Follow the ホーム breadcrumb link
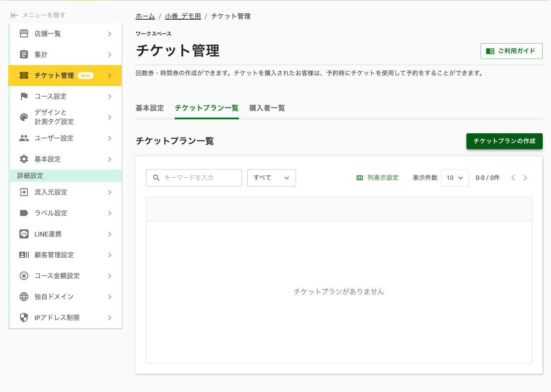 tap(145, 16)
